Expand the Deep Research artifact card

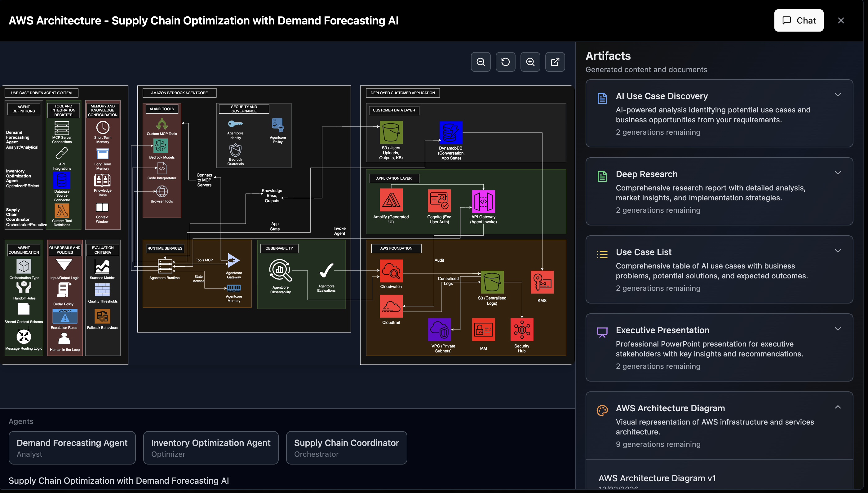pos(838,173)
